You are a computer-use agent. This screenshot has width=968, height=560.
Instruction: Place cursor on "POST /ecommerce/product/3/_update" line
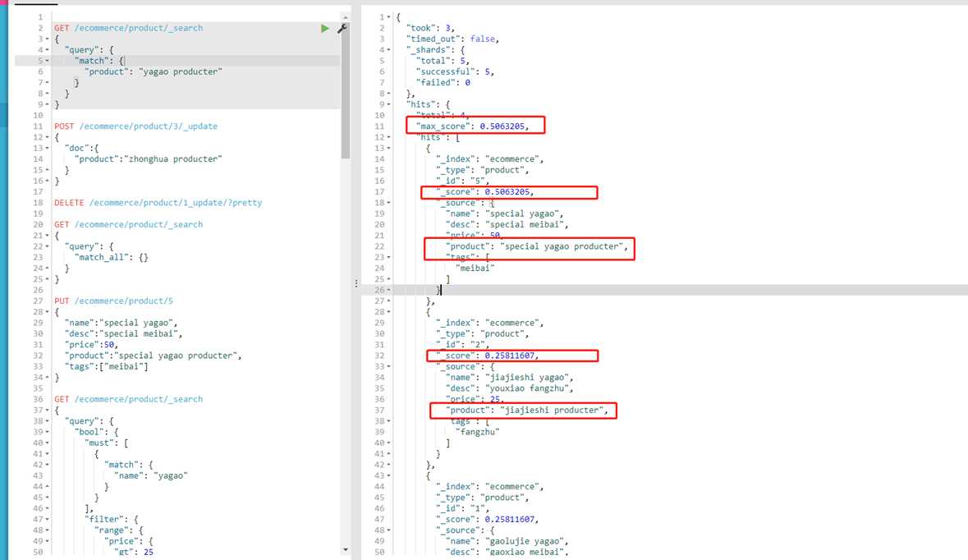coord(135,126)
